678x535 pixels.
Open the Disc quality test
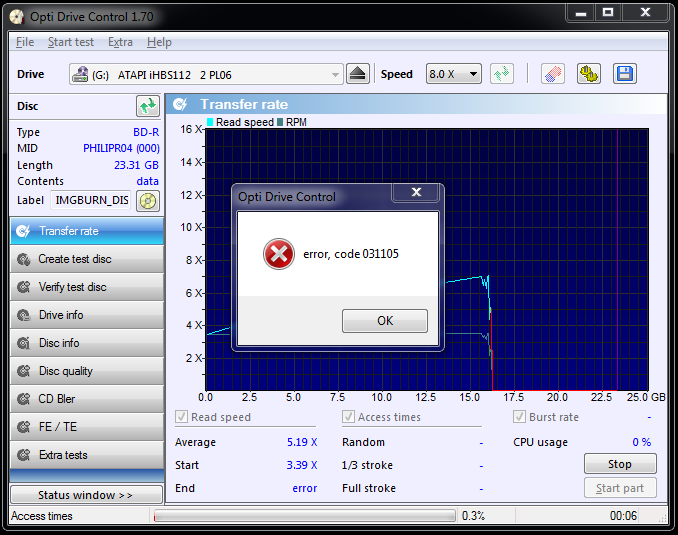tap(87, 371)
